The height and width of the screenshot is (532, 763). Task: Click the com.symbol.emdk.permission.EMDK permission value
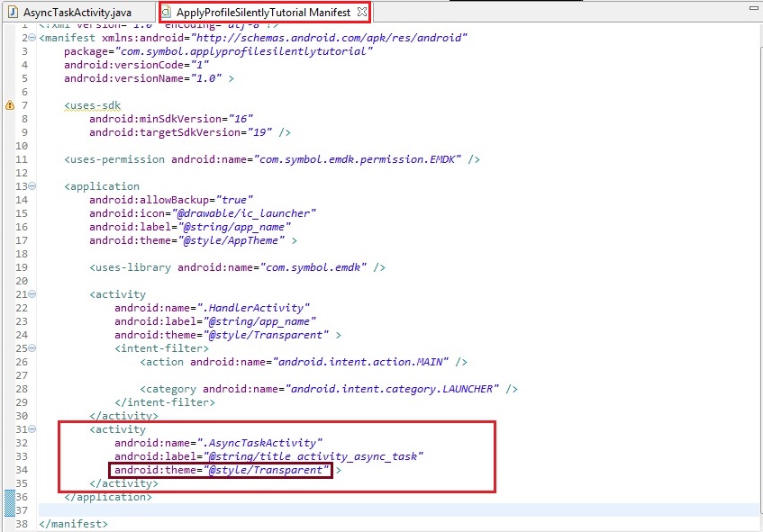point(362,159)
